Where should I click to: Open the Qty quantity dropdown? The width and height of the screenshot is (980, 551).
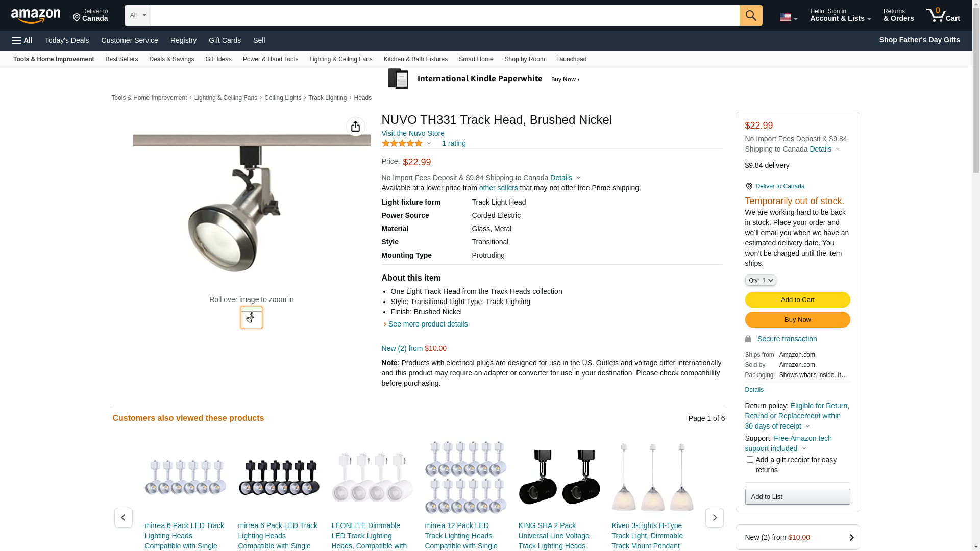761,280
